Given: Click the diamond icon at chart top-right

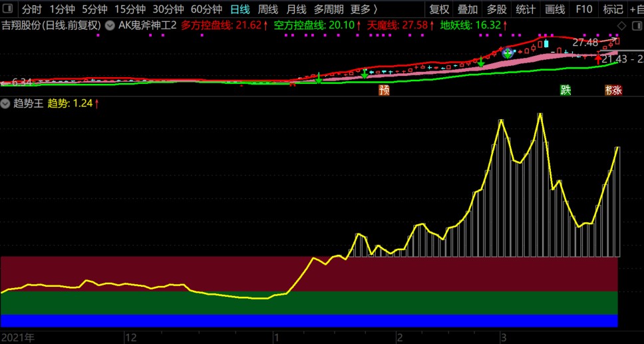Looking at the screenshot, I should pos(622,27).
